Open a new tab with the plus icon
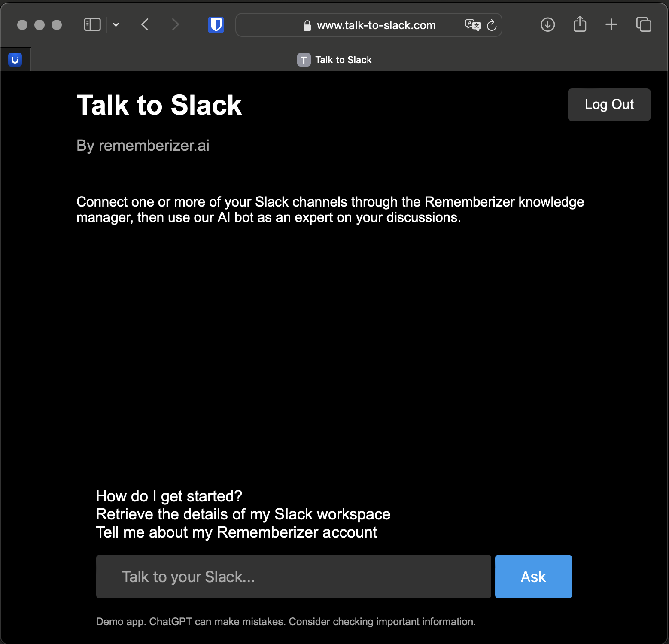 (x=611, y=24)
